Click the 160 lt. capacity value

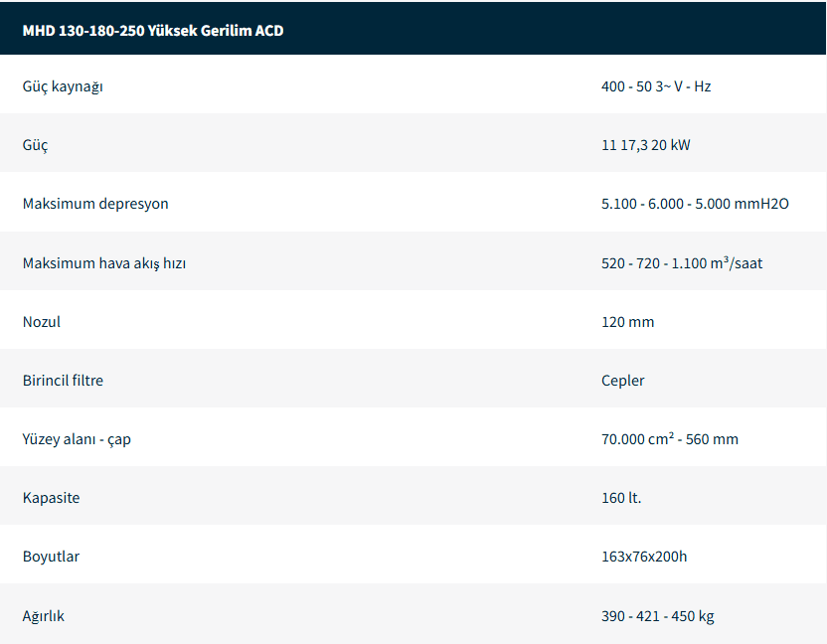pos(621,498)
